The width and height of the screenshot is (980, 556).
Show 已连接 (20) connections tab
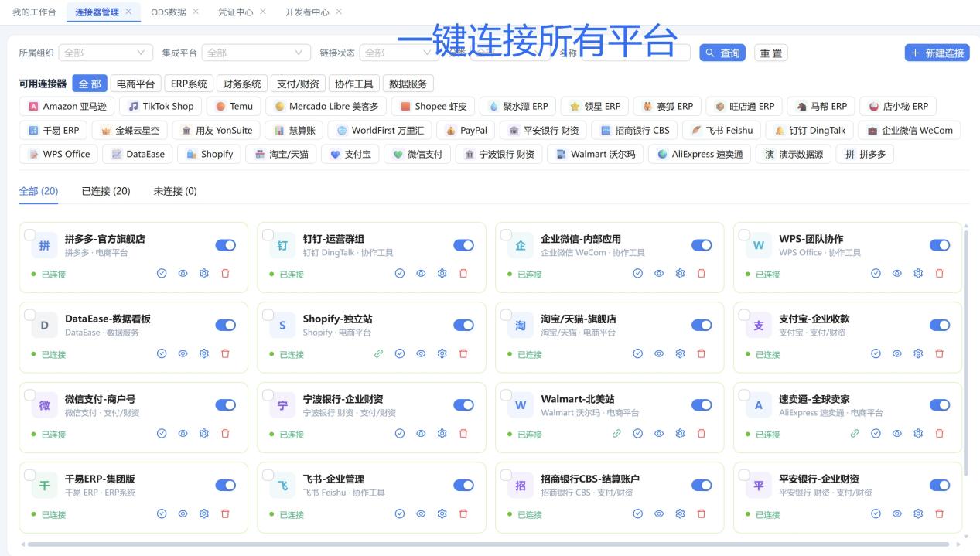click(106, 191)
